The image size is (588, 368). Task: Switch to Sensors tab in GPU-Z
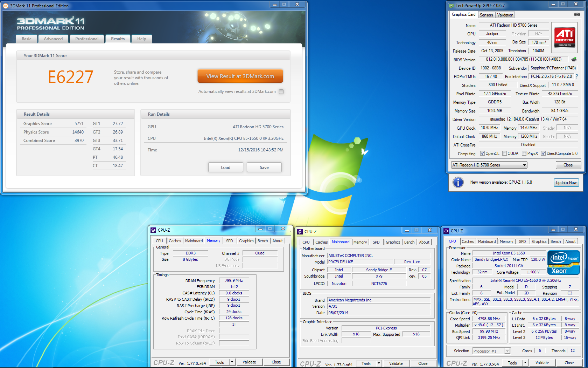pos(486,15)
